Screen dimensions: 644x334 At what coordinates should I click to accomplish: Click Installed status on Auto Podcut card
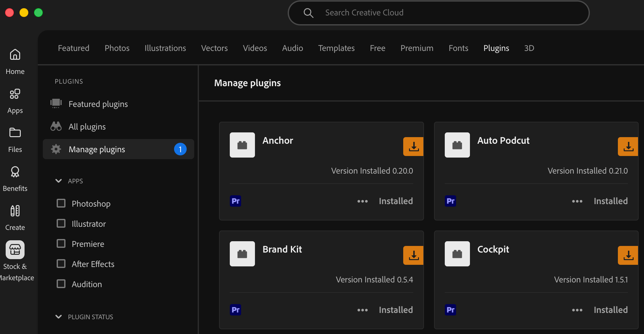[611, 201]
